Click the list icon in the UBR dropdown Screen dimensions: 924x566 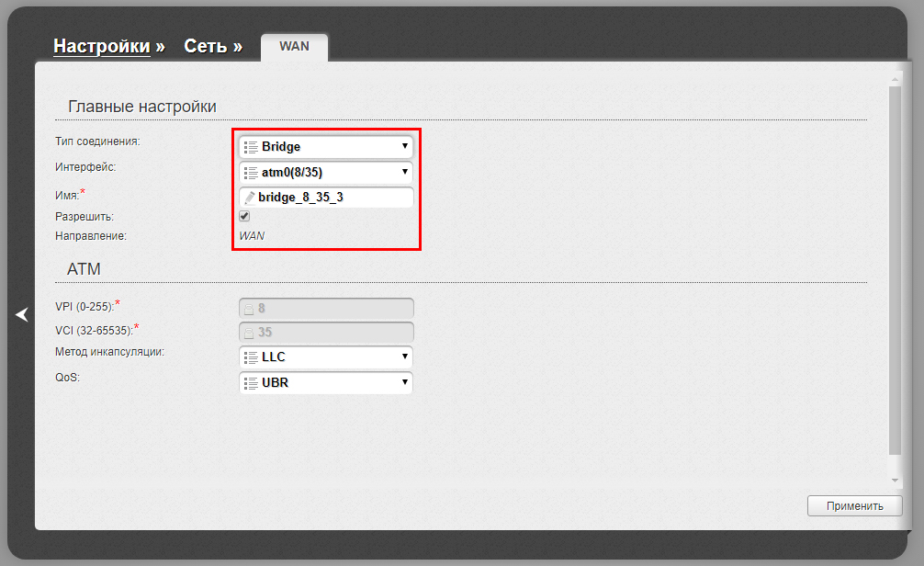[251, 382]
